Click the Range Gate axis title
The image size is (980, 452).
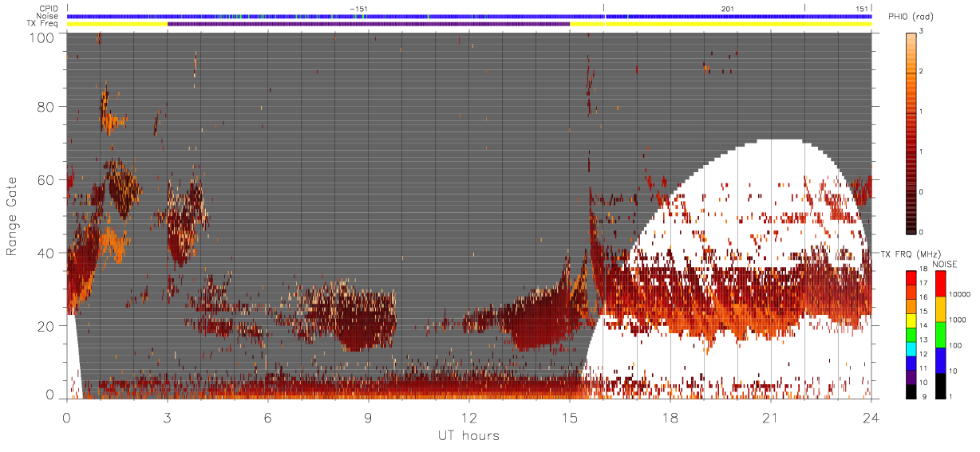[12, 215]
